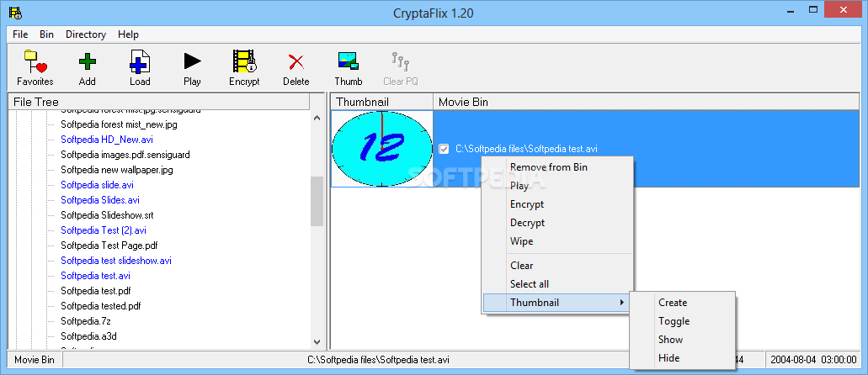Open the Help menu

pyautogui.click(x=128, y=34)
